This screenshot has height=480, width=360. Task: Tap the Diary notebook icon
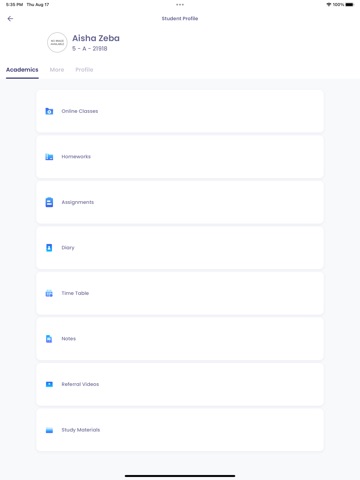[49, 248]
